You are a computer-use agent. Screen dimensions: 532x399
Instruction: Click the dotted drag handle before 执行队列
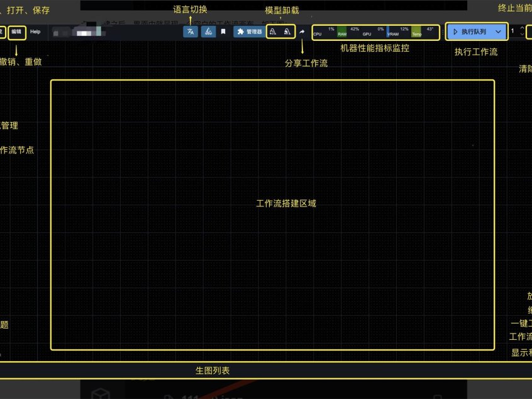click(443, 33)
